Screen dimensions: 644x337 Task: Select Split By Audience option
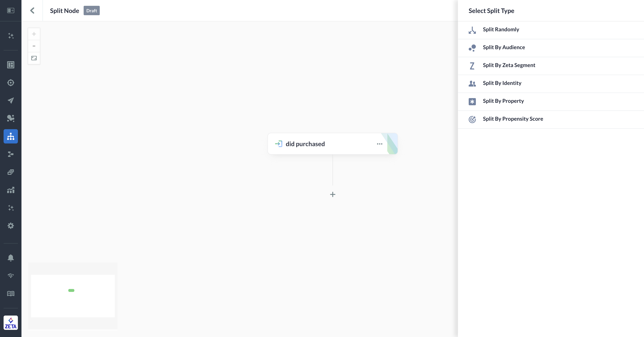tap(504, 47)
